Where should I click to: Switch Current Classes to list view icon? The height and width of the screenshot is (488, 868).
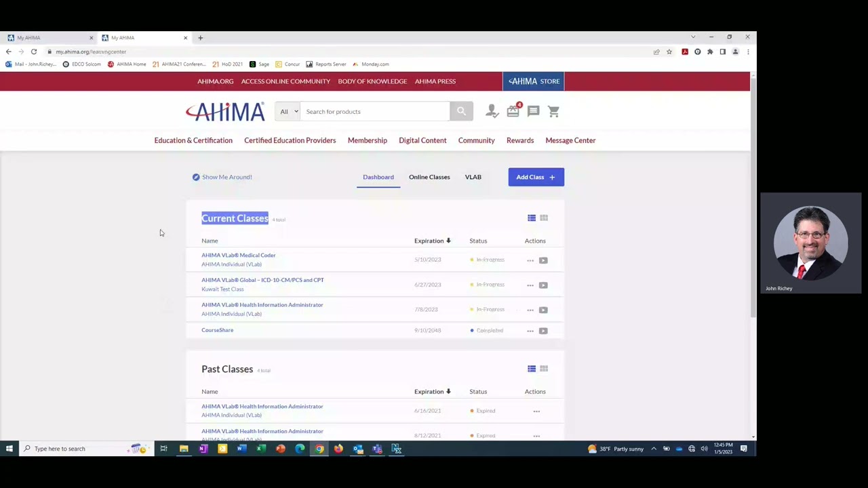[x=532, y=218]
